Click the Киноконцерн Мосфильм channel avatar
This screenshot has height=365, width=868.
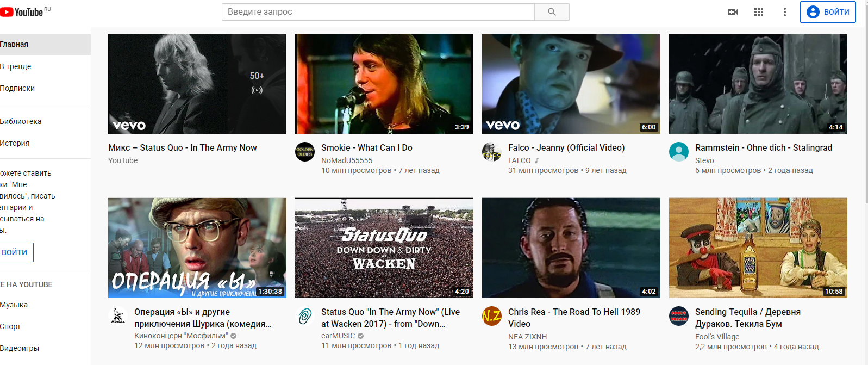tap(118, 316)
